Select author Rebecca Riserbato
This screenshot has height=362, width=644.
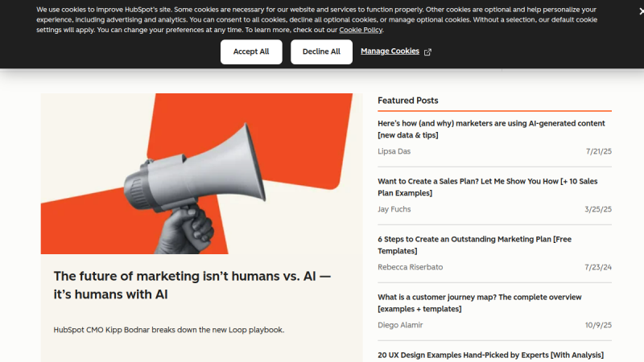pyautogui.click(x=410, y=267)
